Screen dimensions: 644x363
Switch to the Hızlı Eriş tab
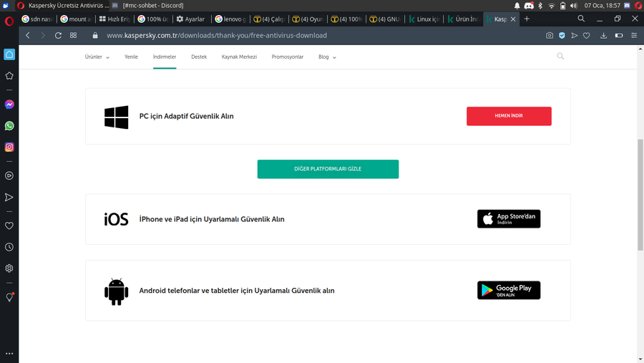115,19
